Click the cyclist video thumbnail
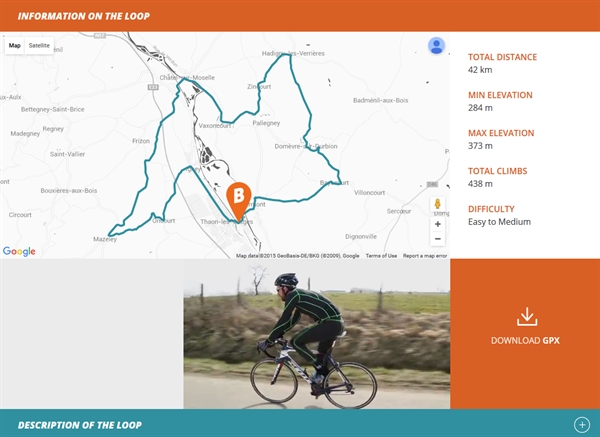Image resolution: width=600 pixels, height=437 pixels. 317,334
